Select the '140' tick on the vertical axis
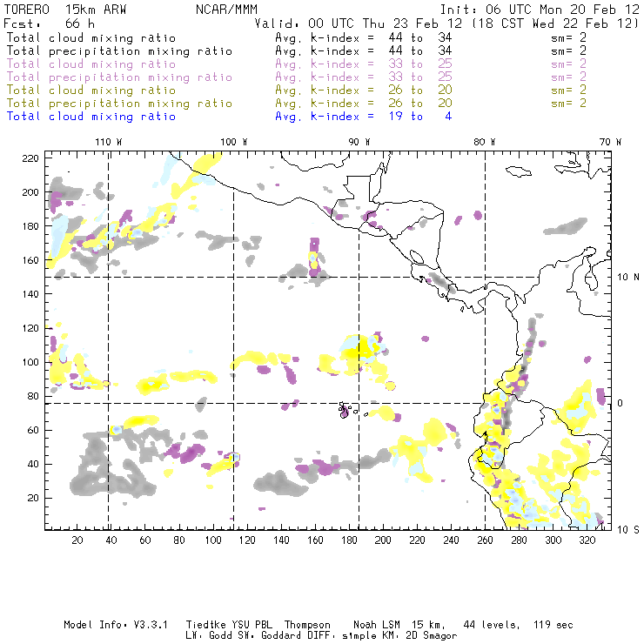Viewport: 644px width, 644px height. 30,294
